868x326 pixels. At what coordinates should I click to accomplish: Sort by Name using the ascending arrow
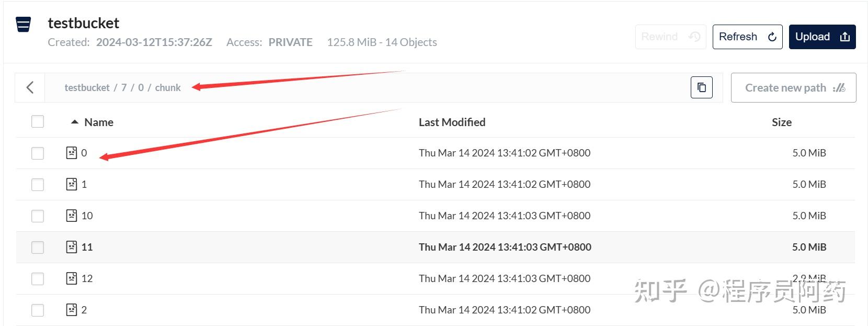[x=75, y=122]
